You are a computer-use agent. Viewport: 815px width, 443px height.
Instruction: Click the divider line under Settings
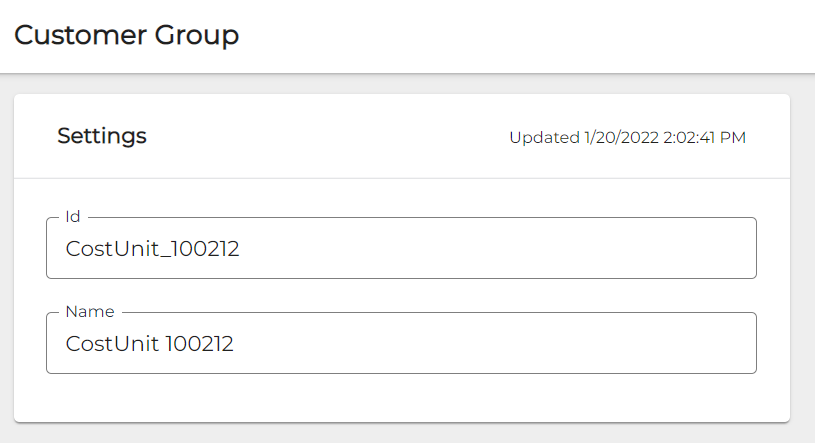[402, 178]
